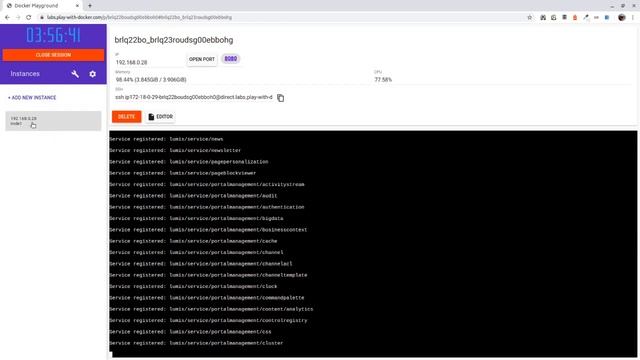Click the blue extension icon in toolbar
Viewport: 640px width, 360px height.
pos(607,17)
